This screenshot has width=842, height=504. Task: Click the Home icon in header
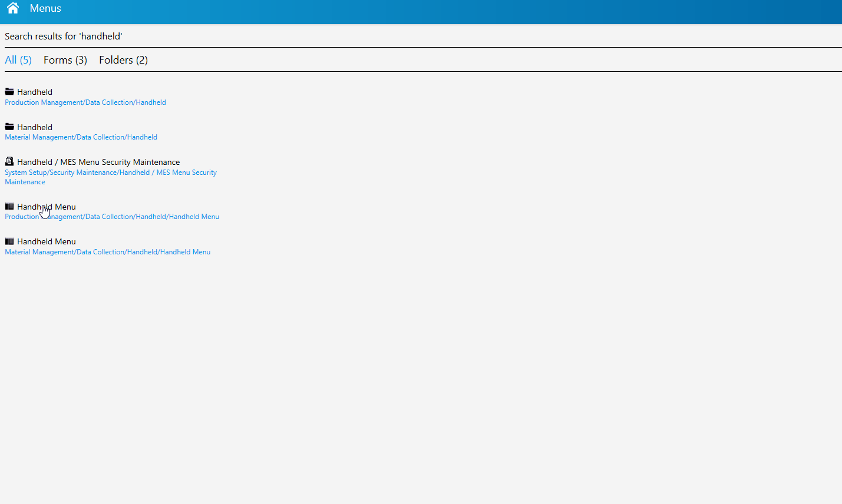pos(13,8)
